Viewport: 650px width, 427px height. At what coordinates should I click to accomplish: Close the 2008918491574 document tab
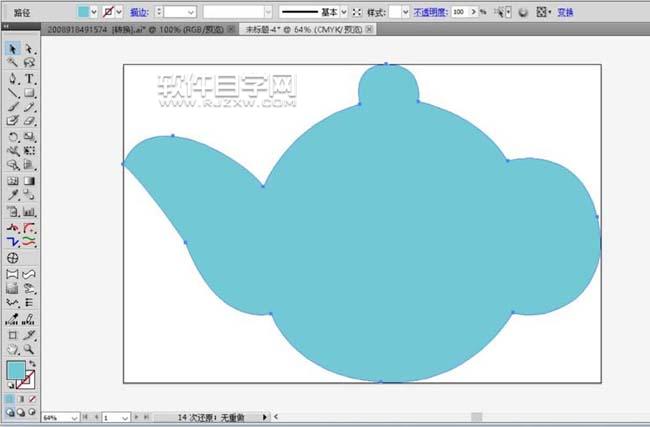tap(231, 29)
